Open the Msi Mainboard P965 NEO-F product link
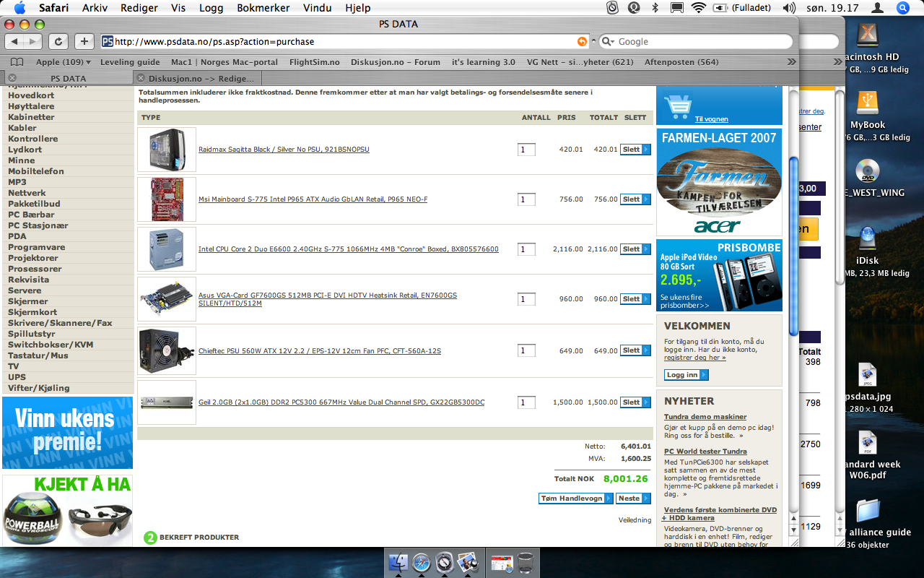 point(313,199)
